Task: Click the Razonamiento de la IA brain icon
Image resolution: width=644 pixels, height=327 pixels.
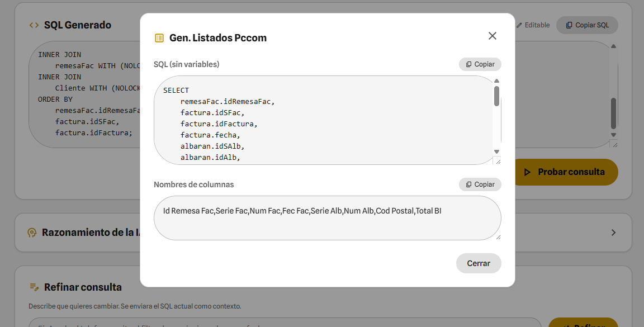Action: point(32,233)
